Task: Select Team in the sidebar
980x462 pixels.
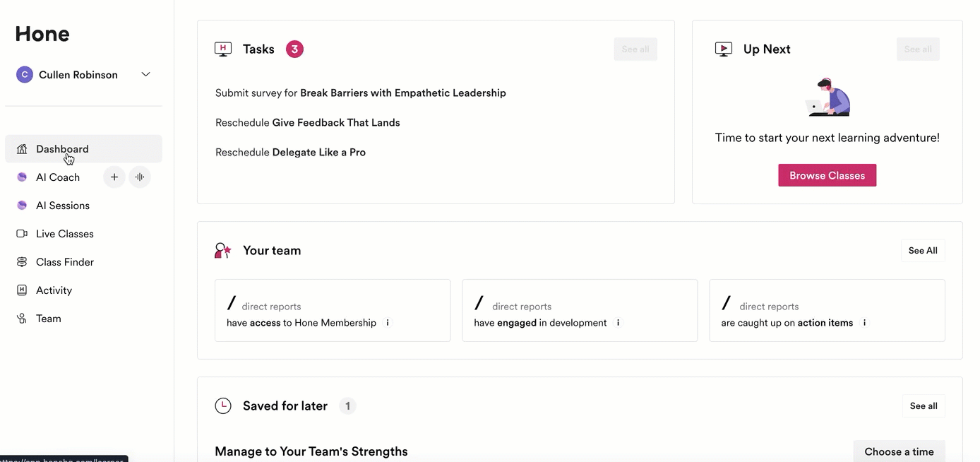Action: [x=48, y=319]
